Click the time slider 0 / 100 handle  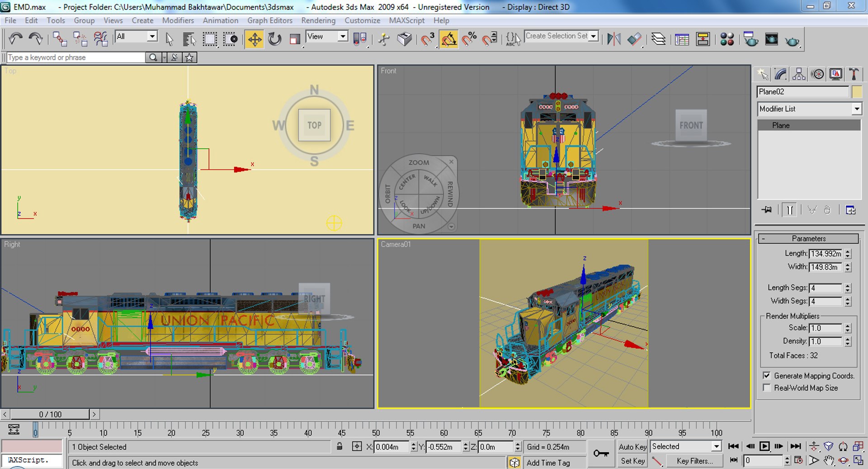(50, 414)
